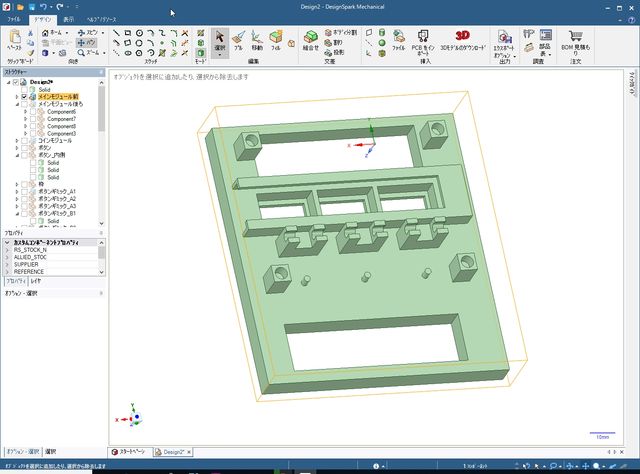This screenshot has height=474, width=640.
Task: Select the Pull (プル) tool
Action: tap(238, 41)
